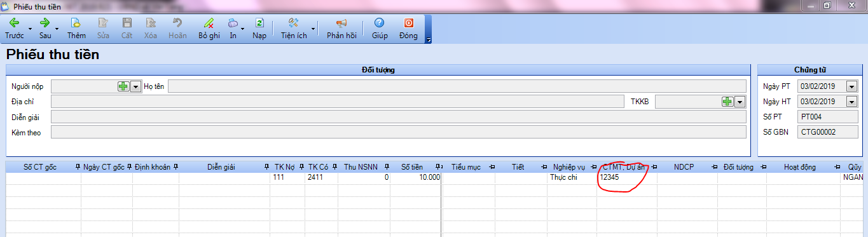Viewport: 868px width, 237px height.
Task: Click the upper Diễn giải form field
Action: pyautogui.click(x=398, y=117)
